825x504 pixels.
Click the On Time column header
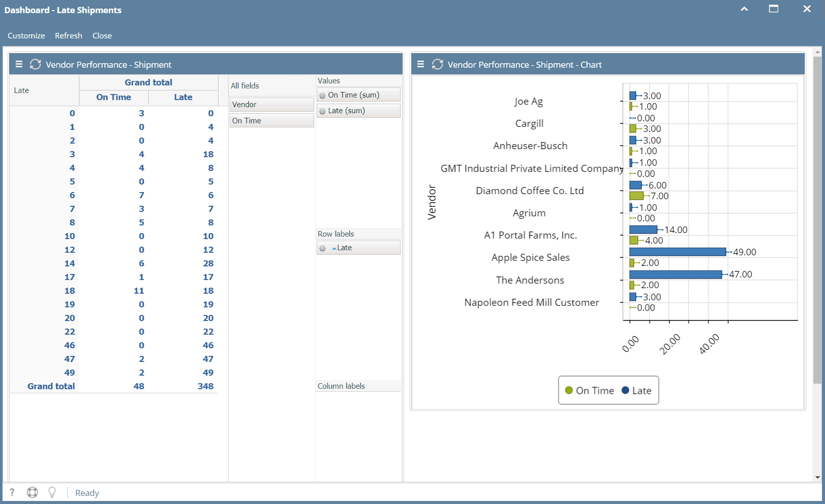click(114, 97)
